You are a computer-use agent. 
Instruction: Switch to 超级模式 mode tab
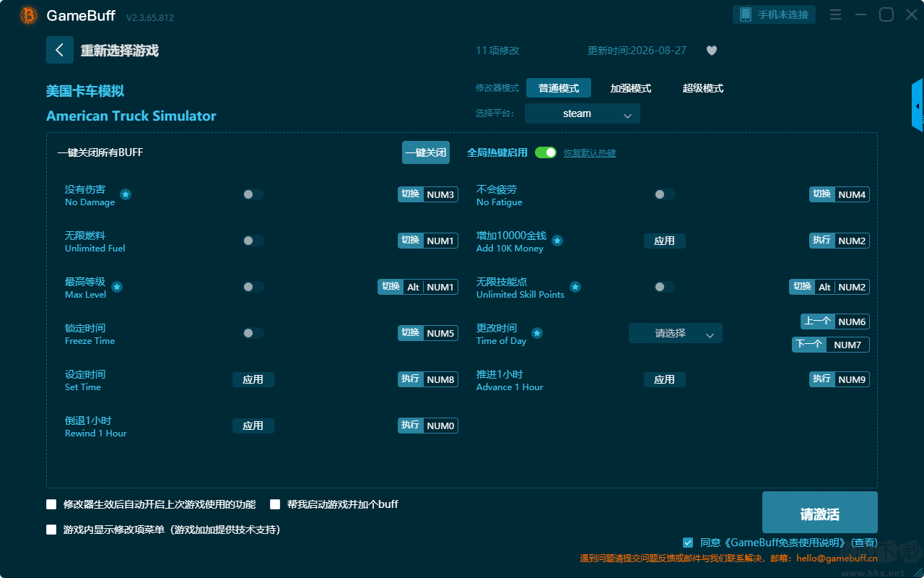click(703, 88)
